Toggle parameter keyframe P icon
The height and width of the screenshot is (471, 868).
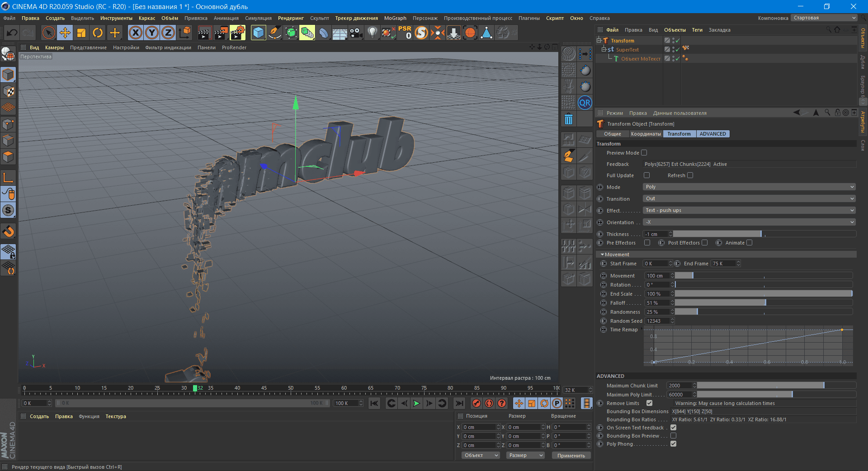coord(557,403)
